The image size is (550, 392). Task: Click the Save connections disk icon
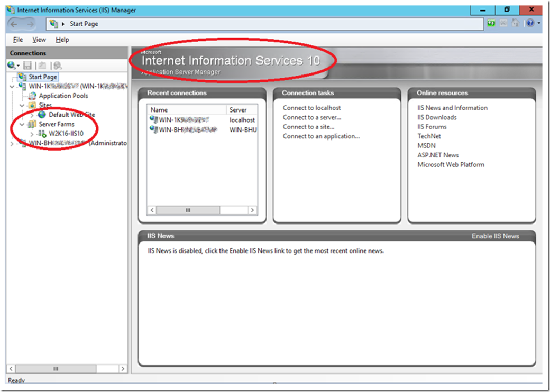point(27,66)
